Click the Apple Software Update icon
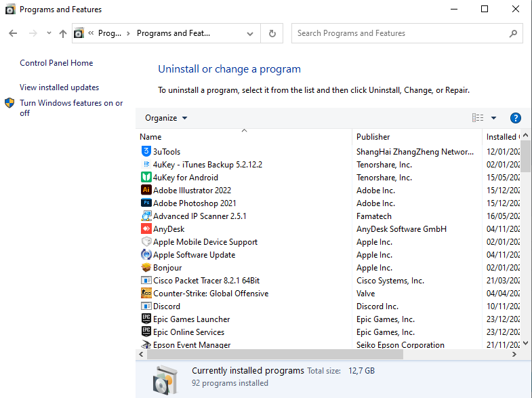Viewport: 532px width, 398px height. [146, 254]
